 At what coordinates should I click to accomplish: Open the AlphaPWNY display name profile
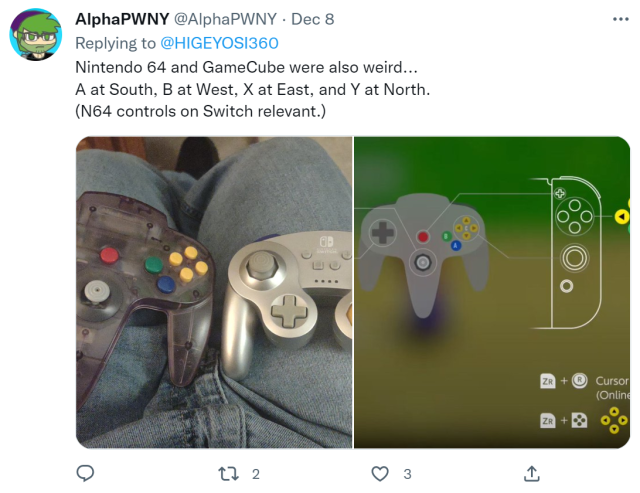122,19
